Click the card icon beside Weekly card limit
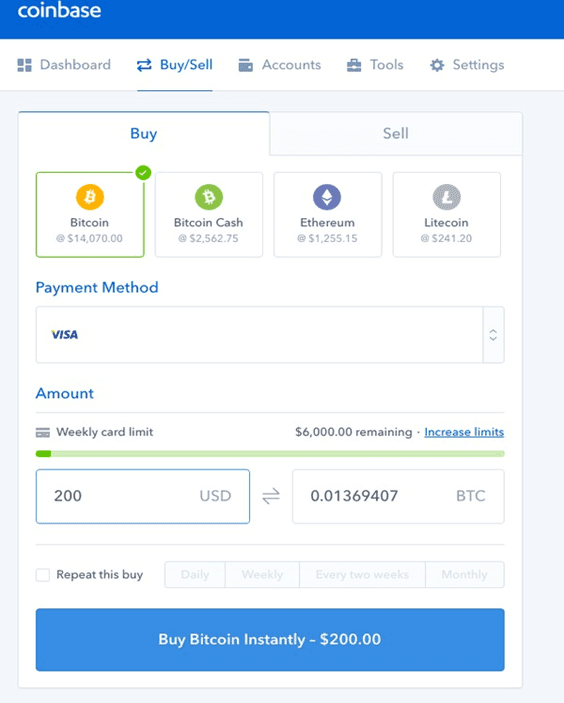This screenshot has height=703, width=564. pos(43,433)
